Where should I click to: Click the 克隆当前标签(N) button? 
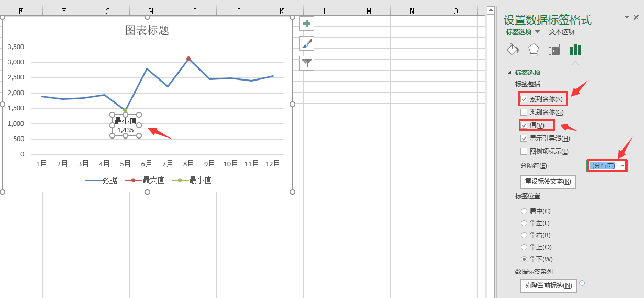548,285
